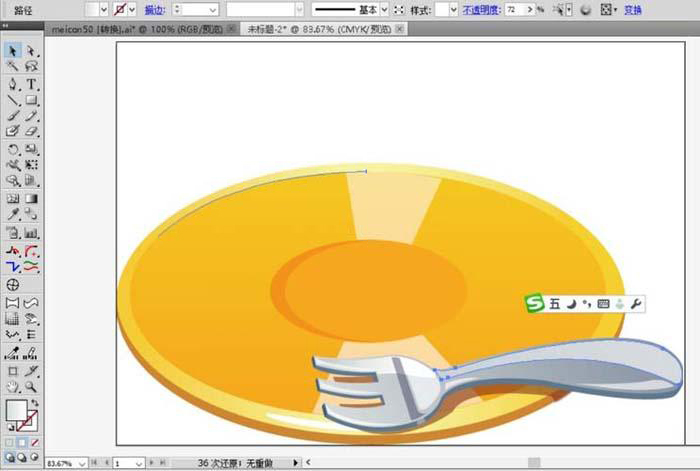This screenshot has width=700, height=471.
Task: Select the Artboard tool
Action: coord(12,371)
